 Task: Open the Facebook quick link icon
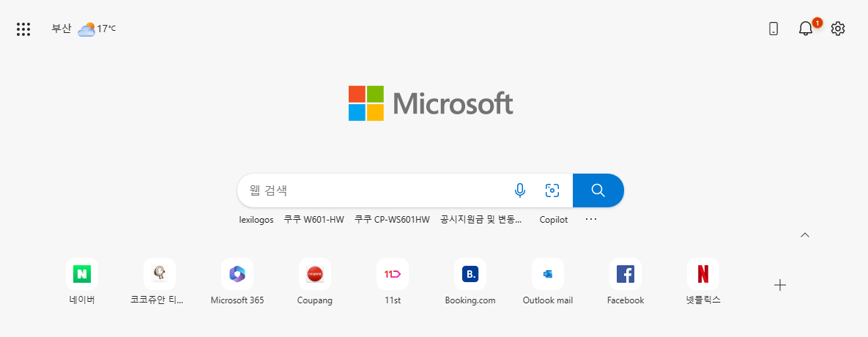(626, 274)
